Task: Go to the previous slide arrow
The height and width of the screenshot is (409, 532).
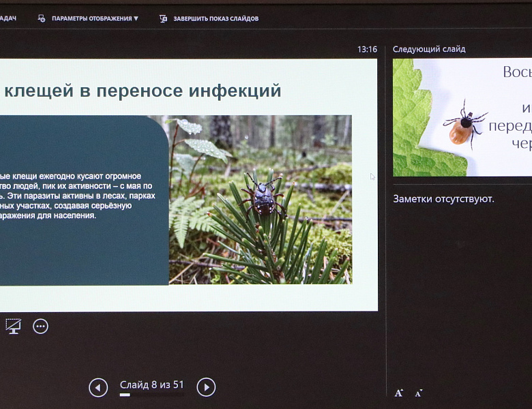Action: [98, 387]
